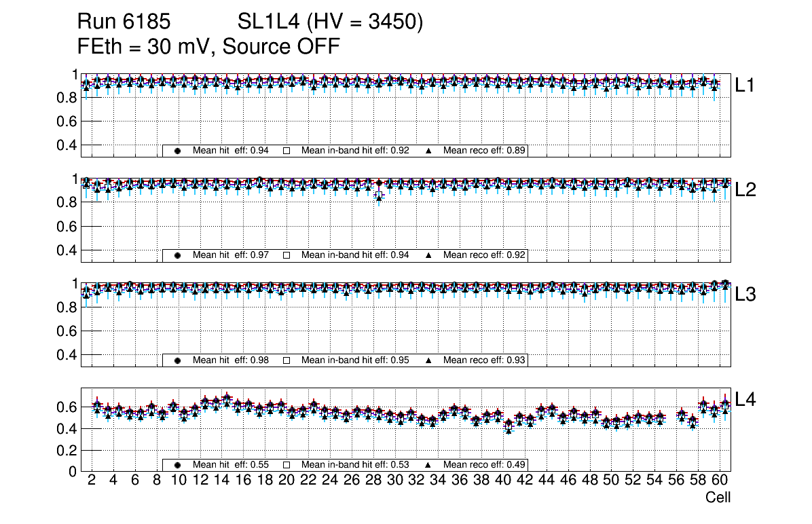Click the triangle legend marker in L3

(428, 360)
